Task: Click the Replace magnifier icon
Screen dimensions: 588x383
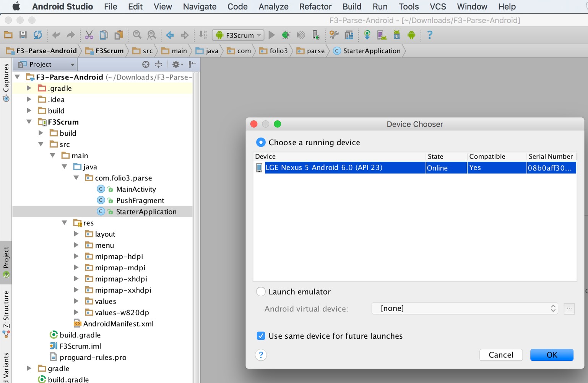Action: click(x=151, y=35)
